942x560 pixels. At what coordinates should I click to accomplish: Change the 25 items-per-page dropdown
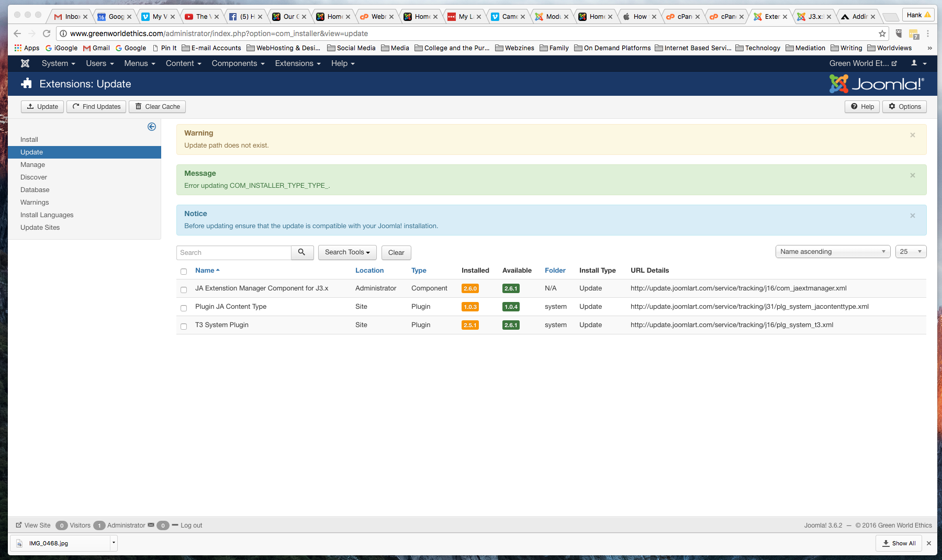point(911,252)
